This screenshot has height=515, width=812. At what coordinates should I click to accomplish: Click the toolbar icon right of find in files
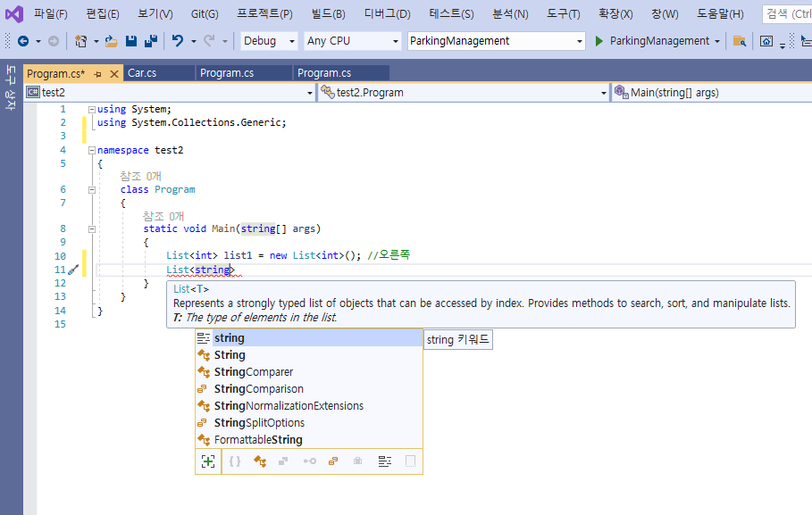(x=766, y=41)
